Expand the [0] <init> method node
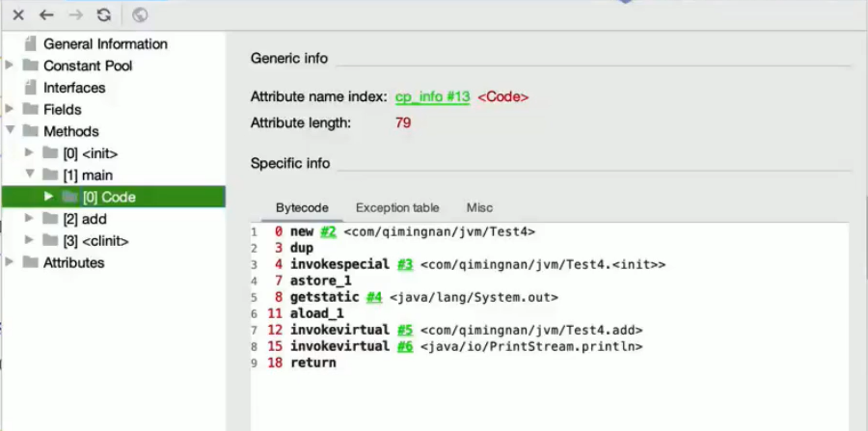 (x=30, y=153)
